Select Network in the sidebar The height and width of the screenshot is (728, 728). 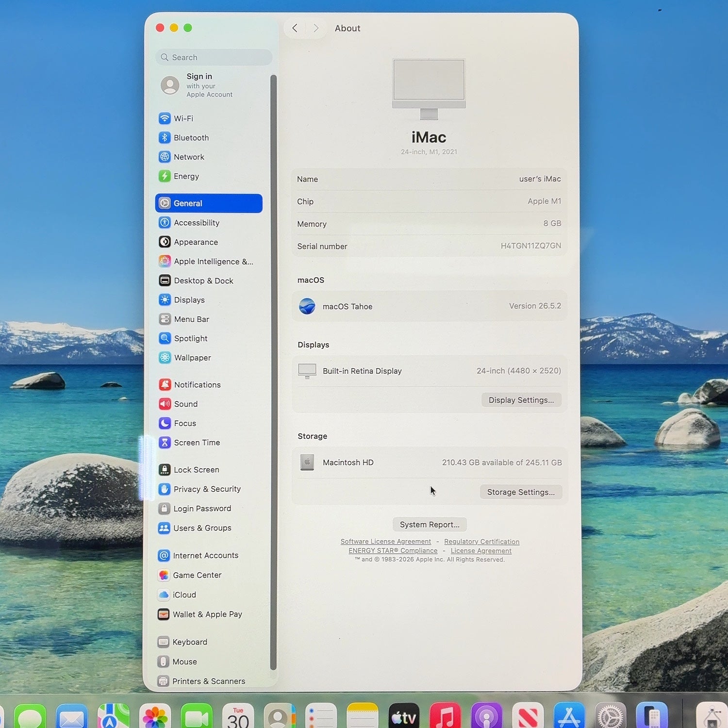209,157
